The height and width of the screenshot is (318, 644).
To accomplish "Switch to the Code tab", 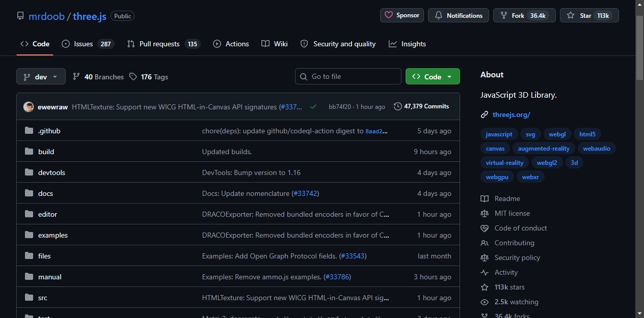I will [35, 44].
